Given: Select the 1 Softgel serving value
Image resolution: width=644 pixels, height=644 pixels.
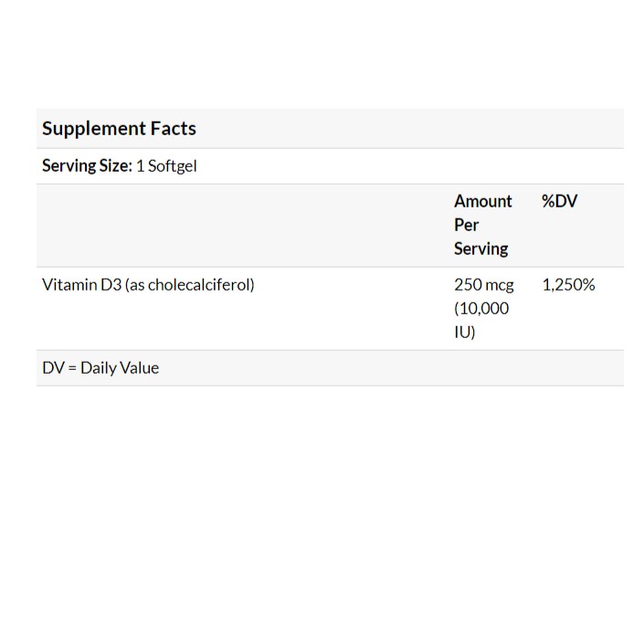Looking at the screenshot, I should coord(166,166).
